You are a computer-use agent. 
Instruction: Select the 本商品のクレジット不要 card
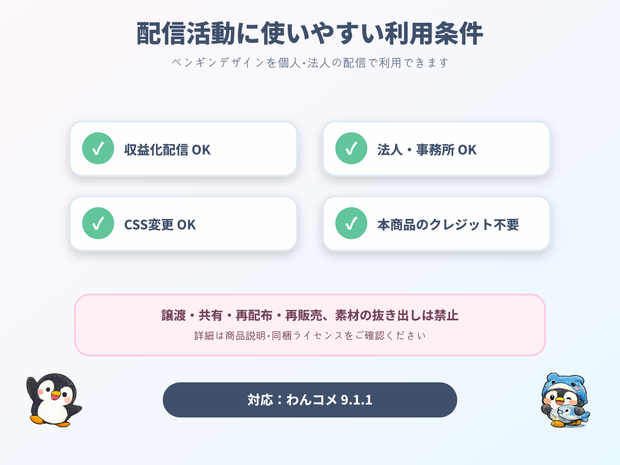pos(437,223)
